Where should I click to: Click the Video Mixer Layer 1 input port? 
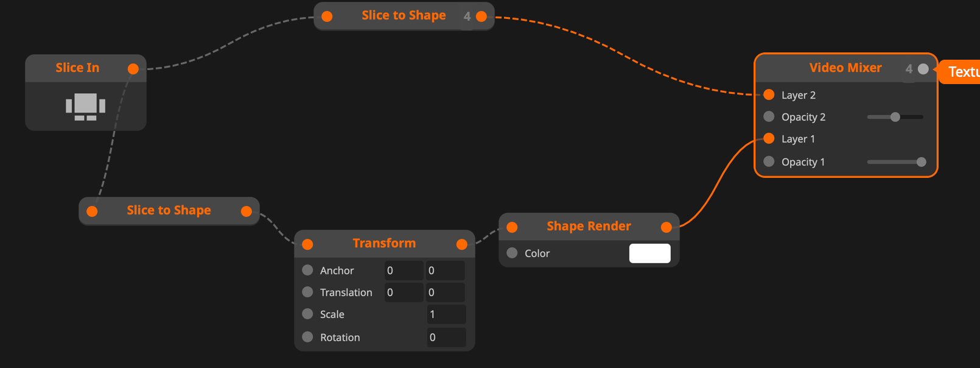pyautogui.click(x=769, y=138)
